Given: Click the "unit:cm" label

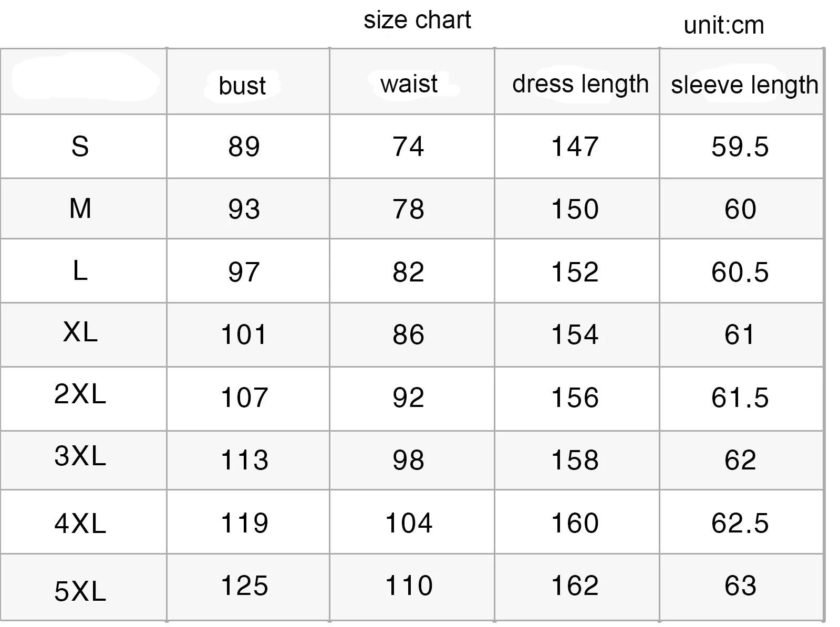Looking at the screenshot, I should pos(724,26).
